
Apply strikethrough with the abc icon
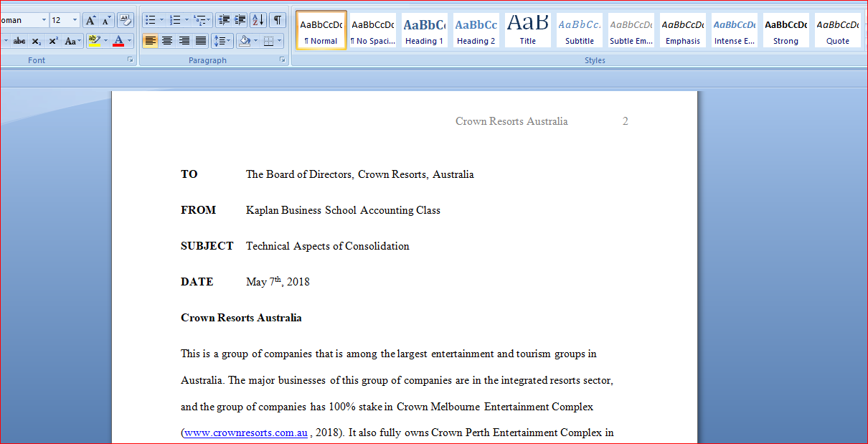(x=19, y=41)
